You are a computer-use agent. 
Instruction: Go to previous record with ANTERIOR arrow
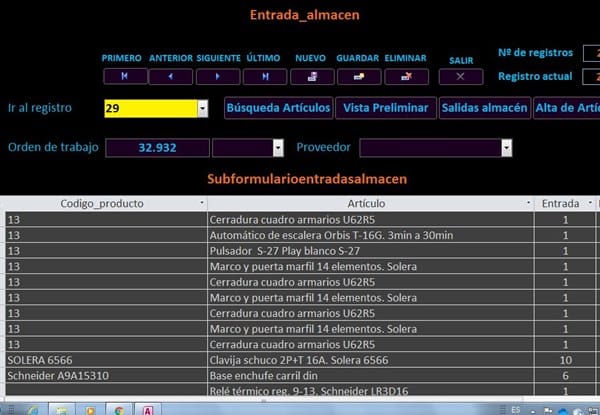(171, 76)
